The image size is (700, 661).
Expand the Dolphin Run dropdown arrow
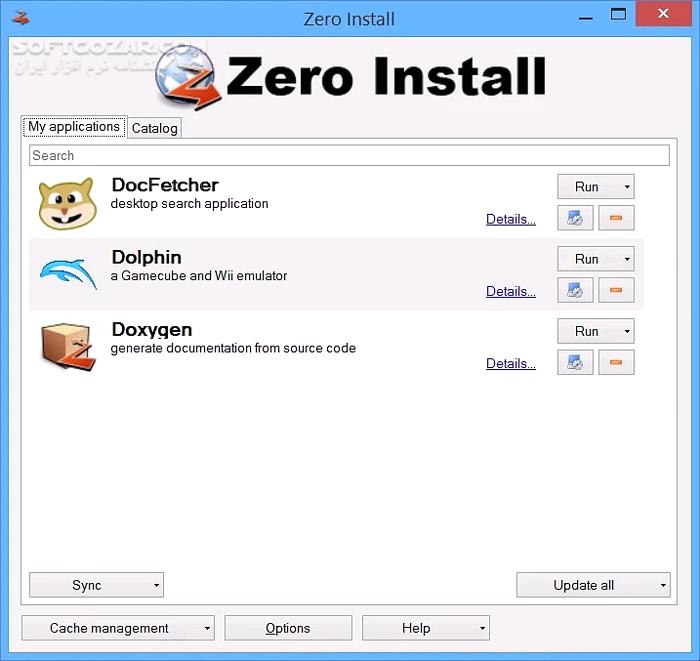coord(627,259)
